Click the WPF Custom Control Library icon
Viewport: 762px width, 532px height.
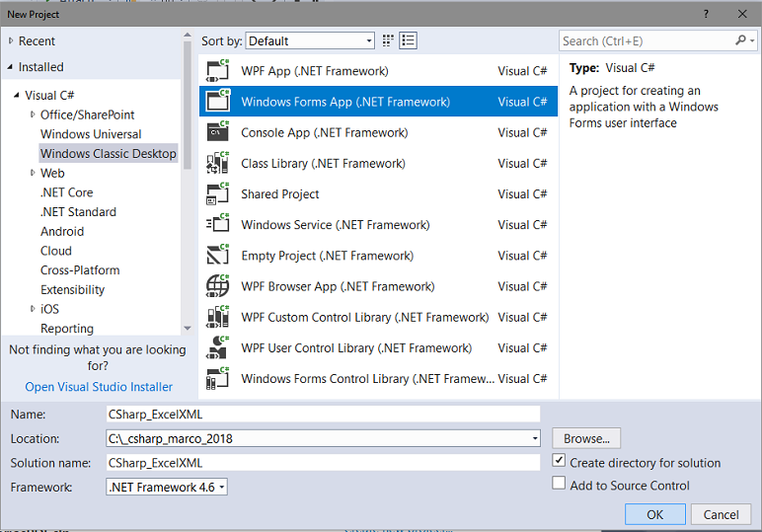pos(217,317)
